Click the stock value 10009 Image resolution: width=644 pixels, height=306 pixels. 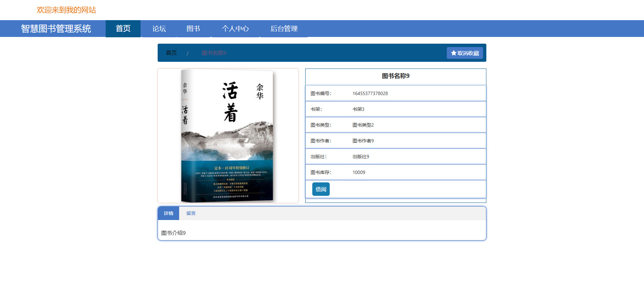(359, 172)
